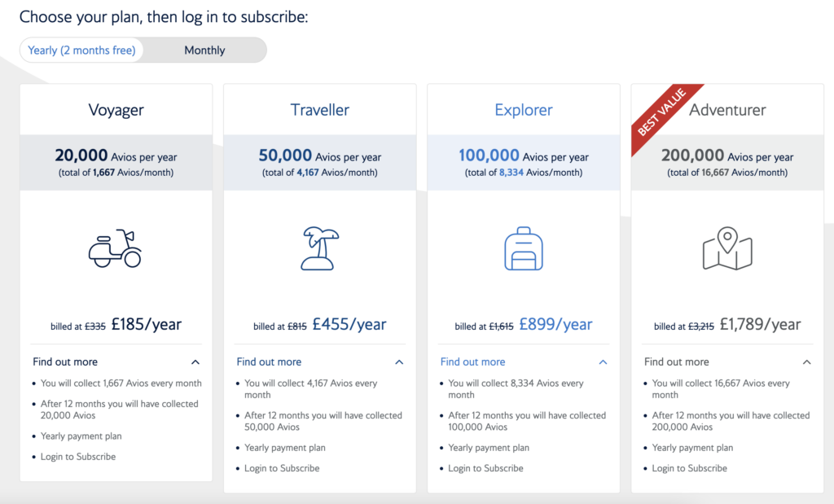Collapse the Traveller Find out more chevron

[399, 362]
